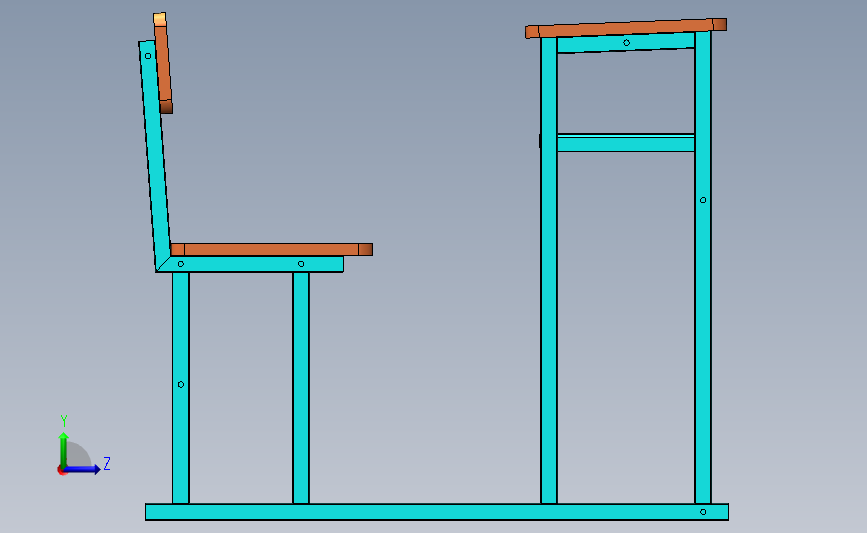Pick the hole on the desk's far leg

click(703, 200)
